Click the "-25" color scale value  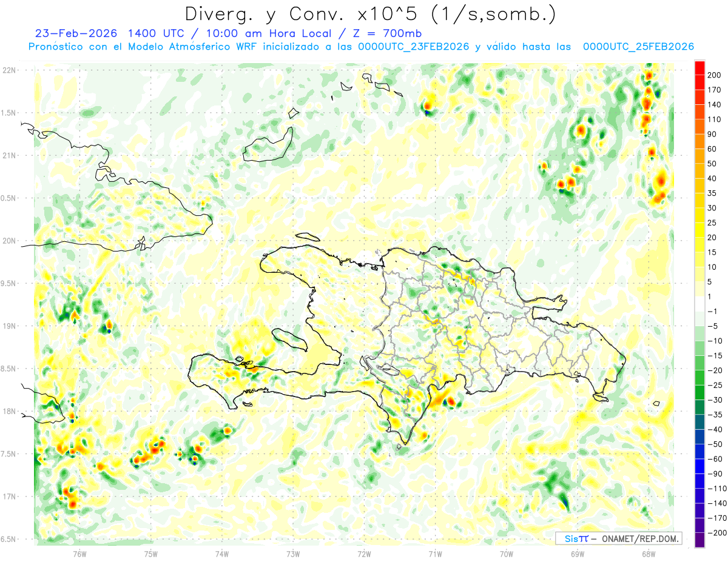(714, 385)
